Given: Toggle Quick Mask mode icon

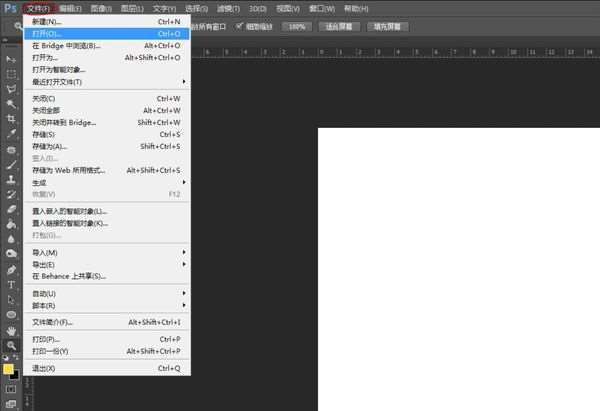Looking at the screenshot, I should pos(11,389).
